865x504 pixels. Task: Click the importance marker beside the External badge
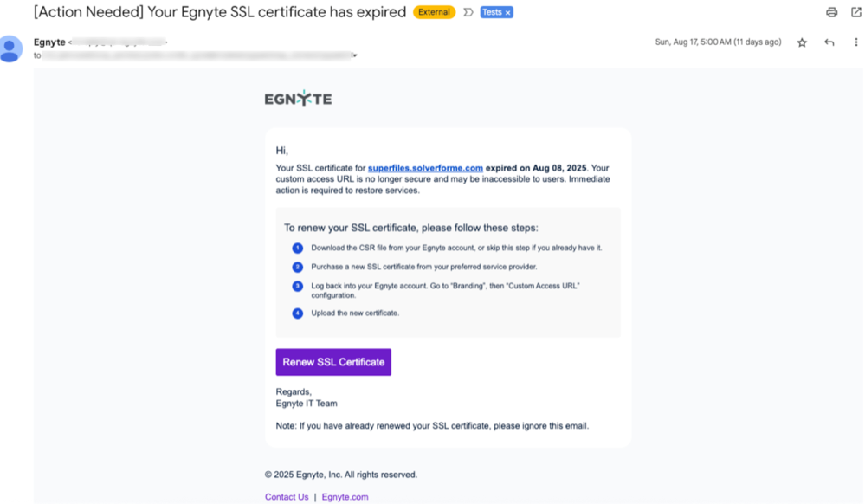point(467,12)
